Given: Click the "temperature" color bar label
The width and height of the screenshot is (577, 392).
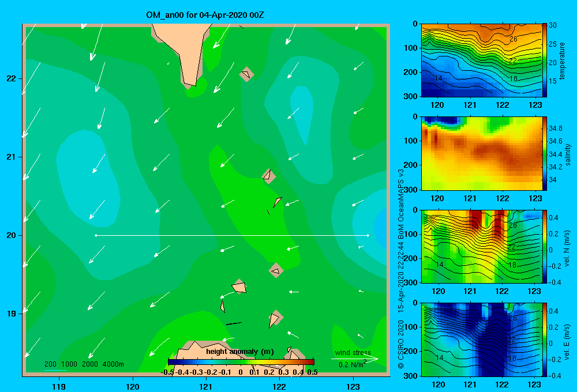Looking at the screenshot, I should pos(562,61).
